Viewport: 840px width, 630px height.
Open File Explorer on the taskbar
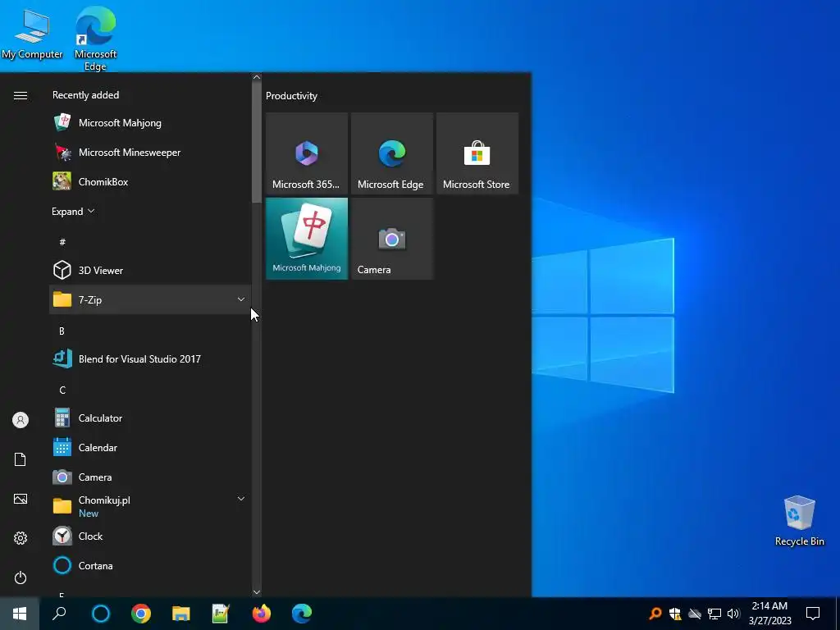(181, 614)
